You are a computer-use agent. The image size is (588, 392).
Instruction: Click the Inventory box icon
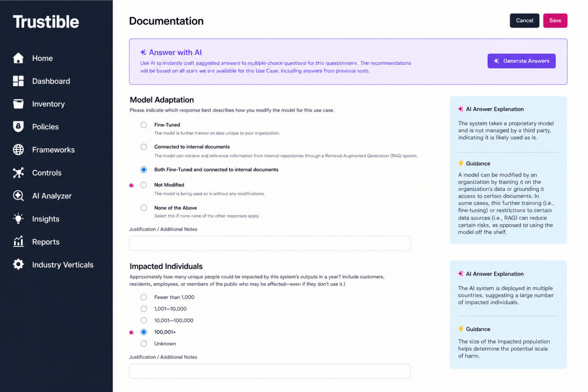tap(18, 104)
